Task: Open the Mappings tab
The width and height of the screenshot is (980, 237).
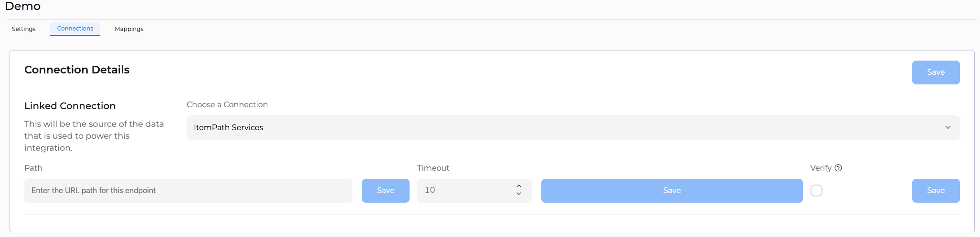Action: click(x=129, y=29)
